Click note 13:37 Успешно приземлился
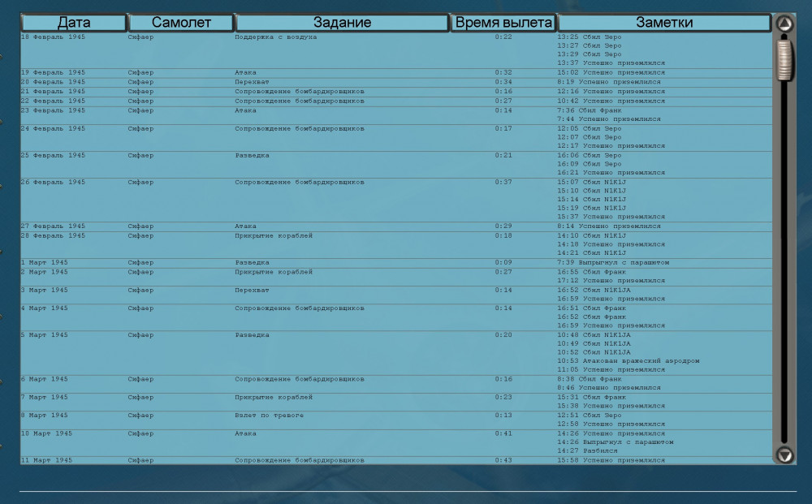The height and width of the screenshot is (504, 812). (x=611, y=63)
